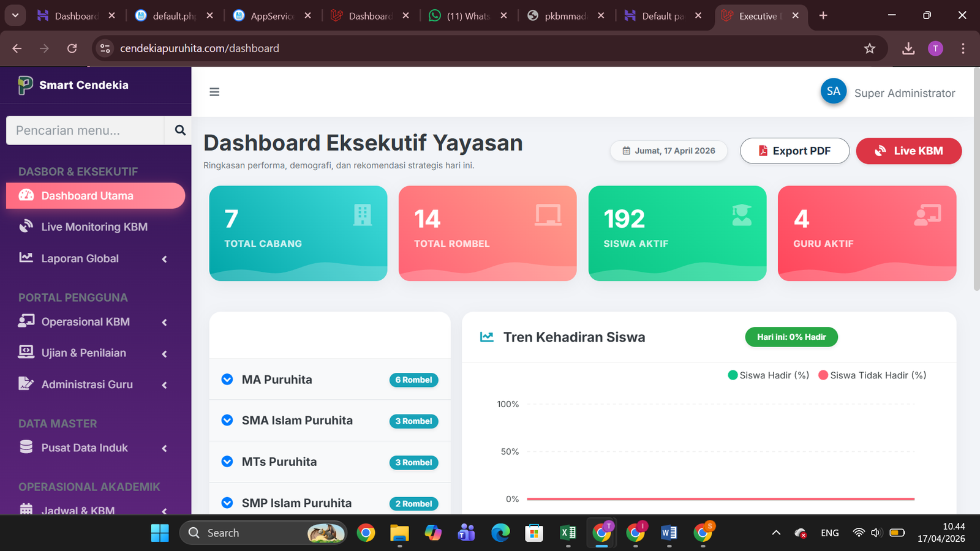The width and height of the screenshot is (980, 551).
Task: Select the Dashboard Utama sidebar icon
Action: [x=25, y=195]
